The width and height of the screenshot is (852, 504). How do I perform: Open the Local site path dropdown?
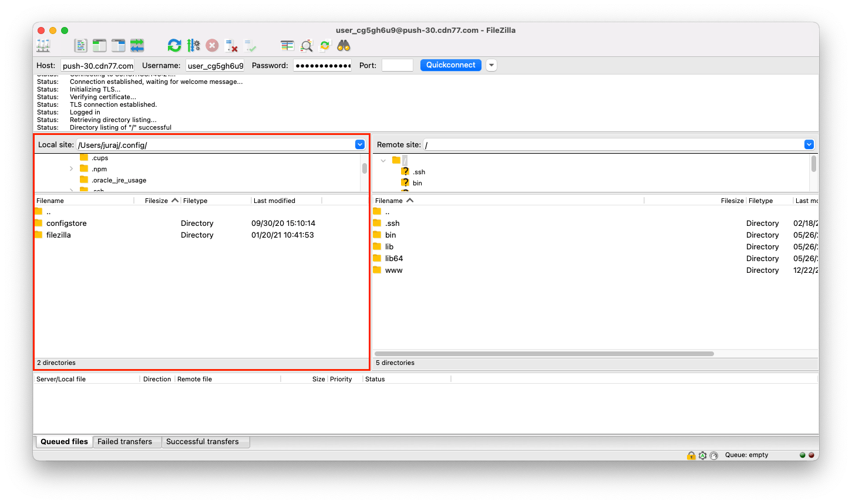click(360, 144)
